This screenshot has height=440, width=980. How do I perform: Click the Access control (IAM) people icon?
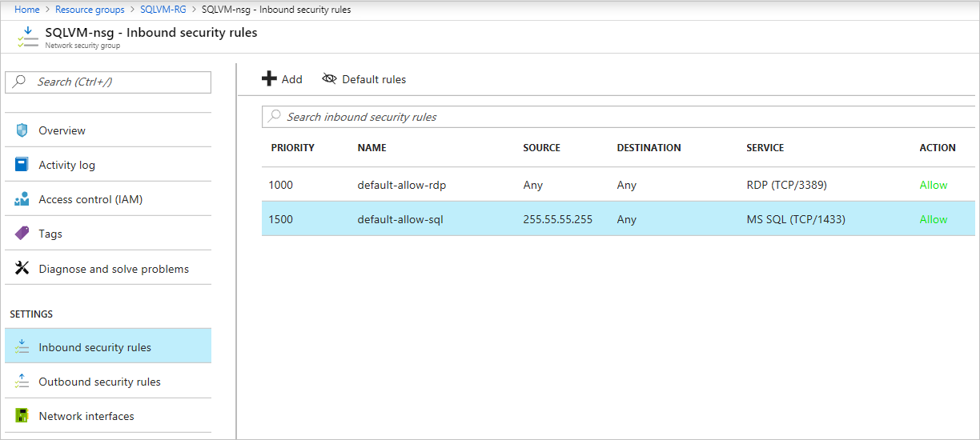pyautogui.click(x=22, y=199)
